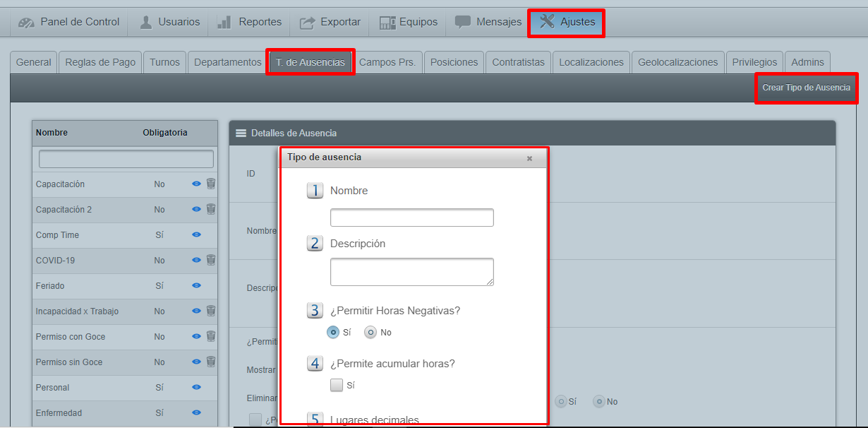This screenshot has height=428, width=868.
Task: Click the Nombre text field in dialog
Action: pyautogui.click(x=411, y=218)
